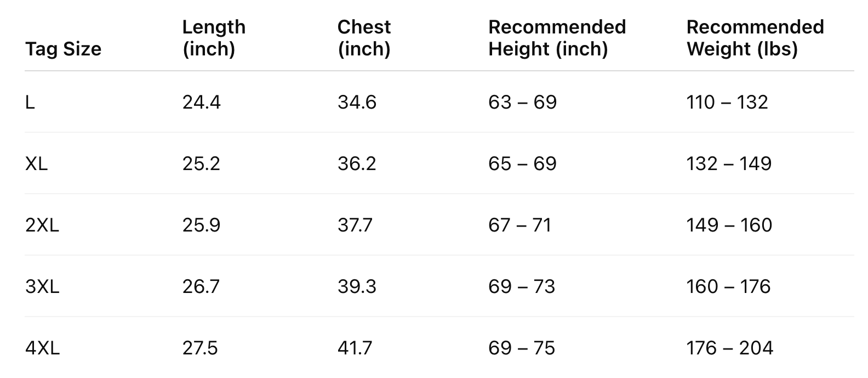This screenshot has height=378, width=868.
Task: Select the L tag size cell
Action: coord(30,102)
